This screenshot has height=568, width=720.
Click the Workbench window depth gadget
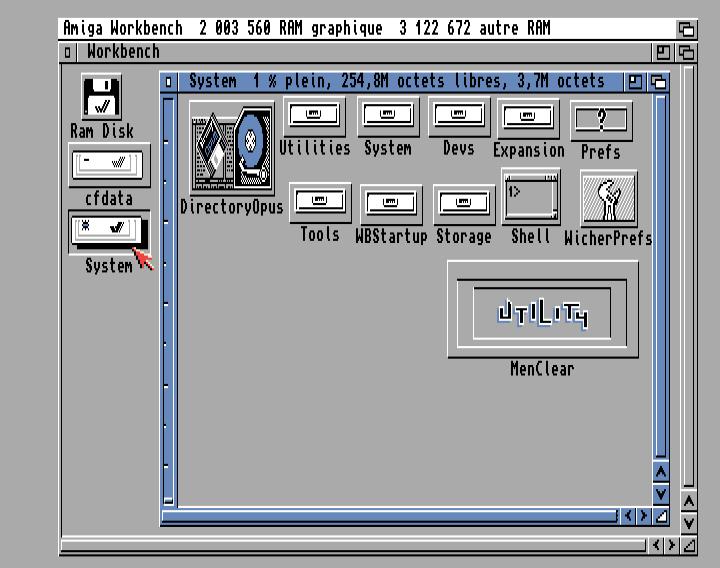tap(686, 52)
